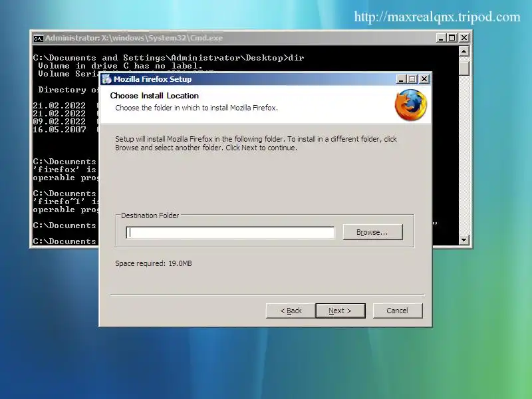Click the '09.02.2022' date in Cmd window
The width and height of the screenshot is (532, 399).
[59, 122]
